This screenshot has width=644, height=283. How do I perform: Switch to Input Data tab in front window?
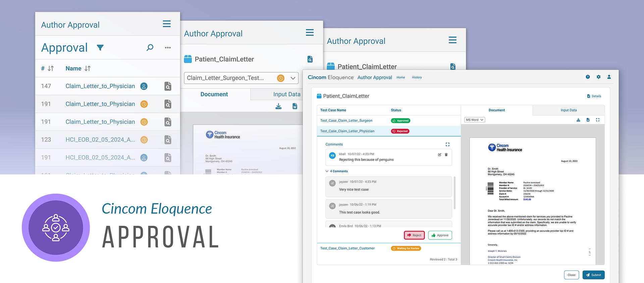click(569, 110)
